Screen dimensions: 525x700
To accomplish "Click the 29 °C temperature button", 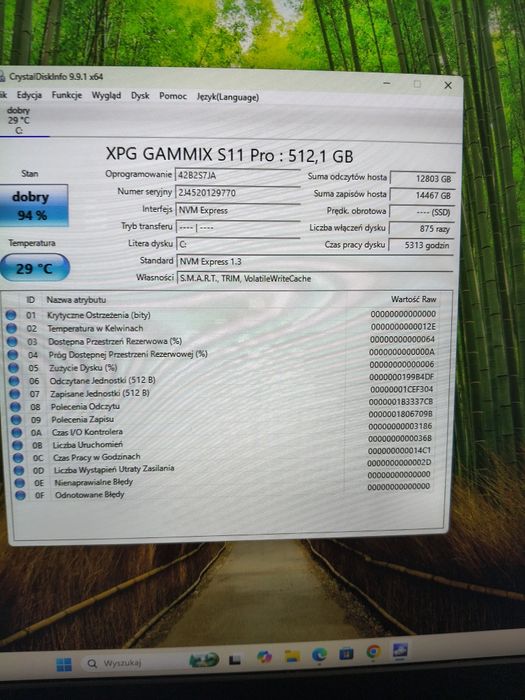I will tap(34, 268).
